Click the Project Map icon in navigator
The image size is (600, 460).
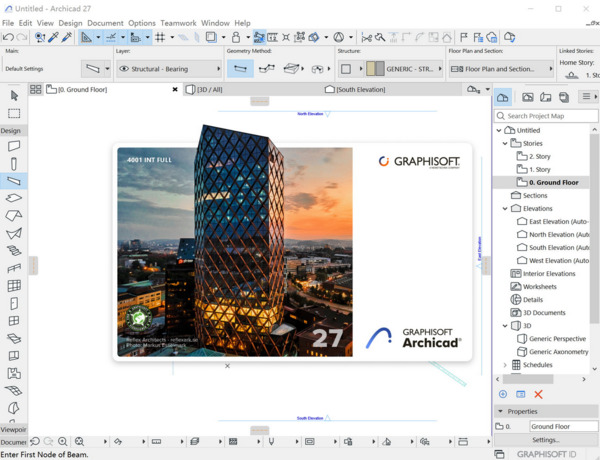[x=502, y=98]
